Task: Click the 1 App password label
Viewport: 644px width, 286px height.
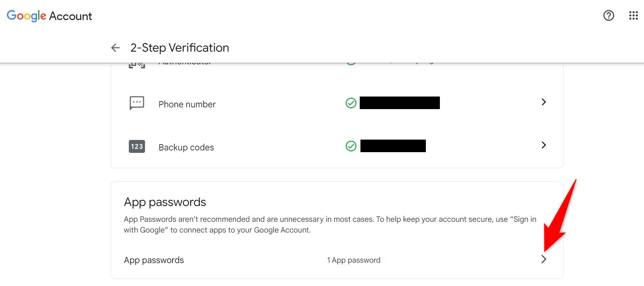Action: pos(354,260)
